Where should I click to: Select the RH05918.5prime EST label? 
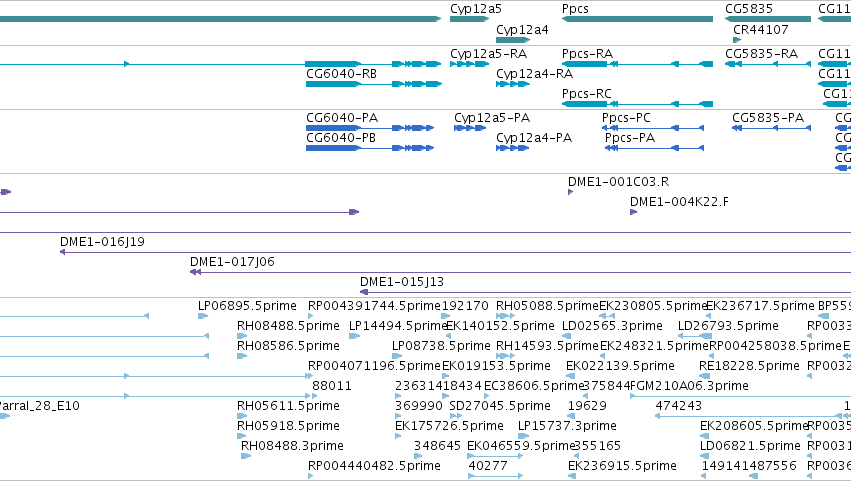click(288, 427)
